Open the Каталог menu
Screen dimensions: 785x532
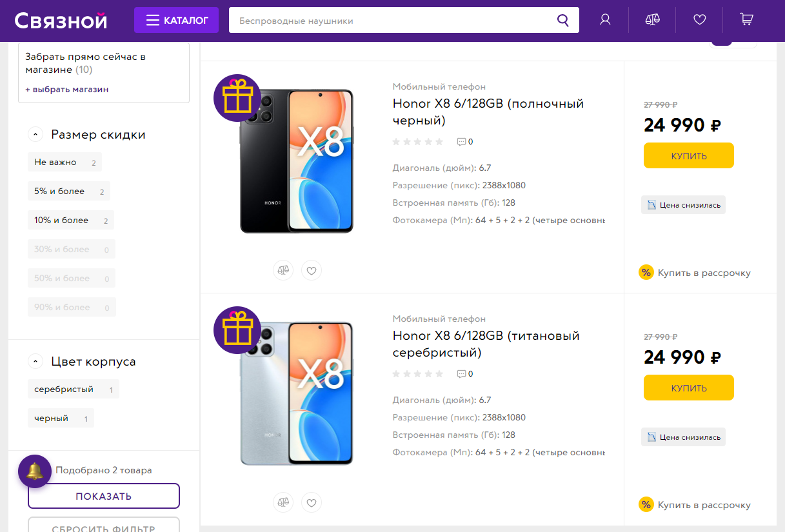[x=176, y=20]
